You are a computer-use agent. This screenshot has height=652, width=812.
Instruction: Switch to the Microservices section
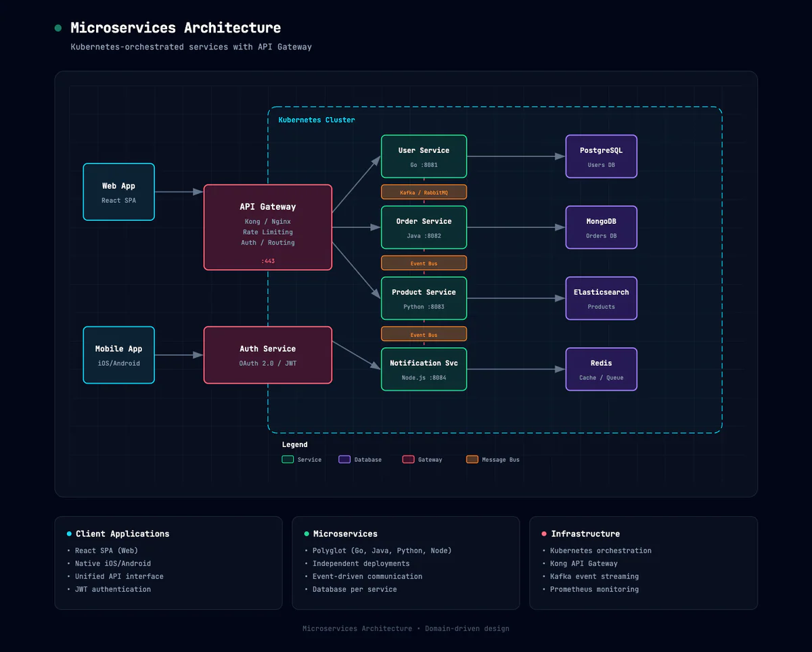345,534
